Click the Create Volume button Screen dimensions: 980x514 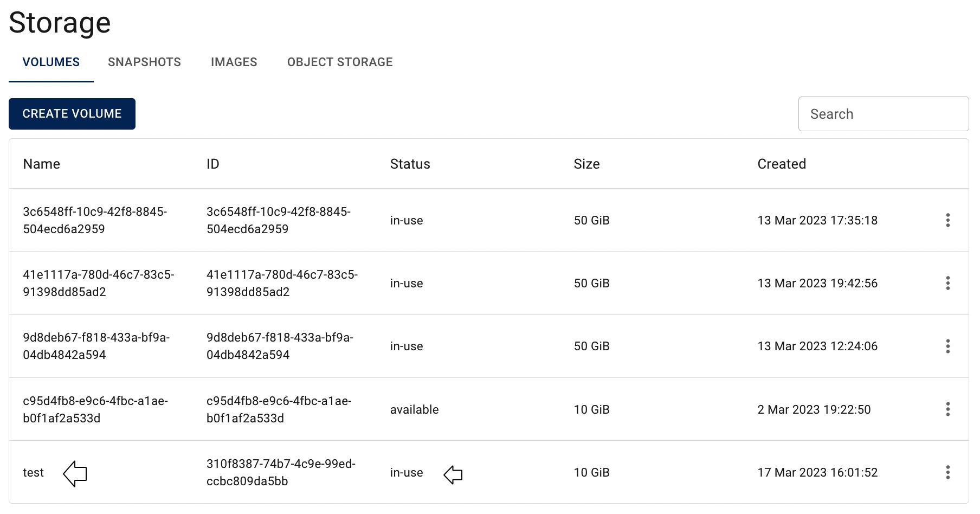point(72,114)
